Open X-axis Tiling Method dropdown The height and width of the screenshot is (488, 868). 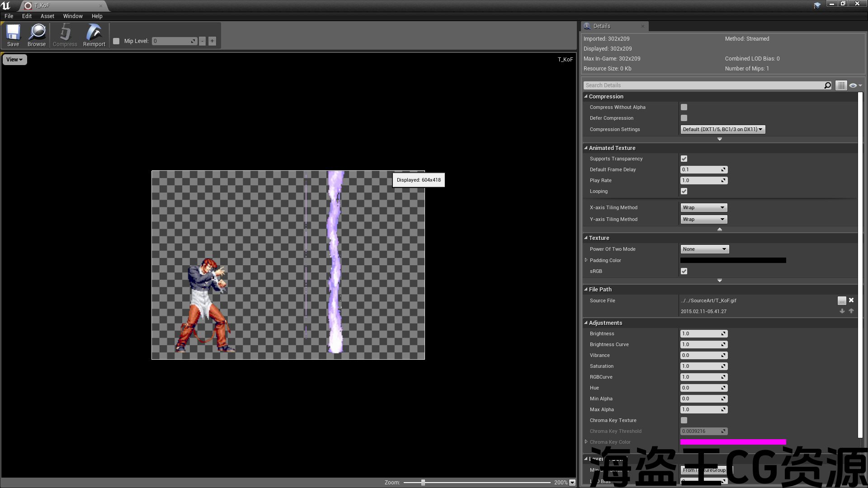pos(703,207)
